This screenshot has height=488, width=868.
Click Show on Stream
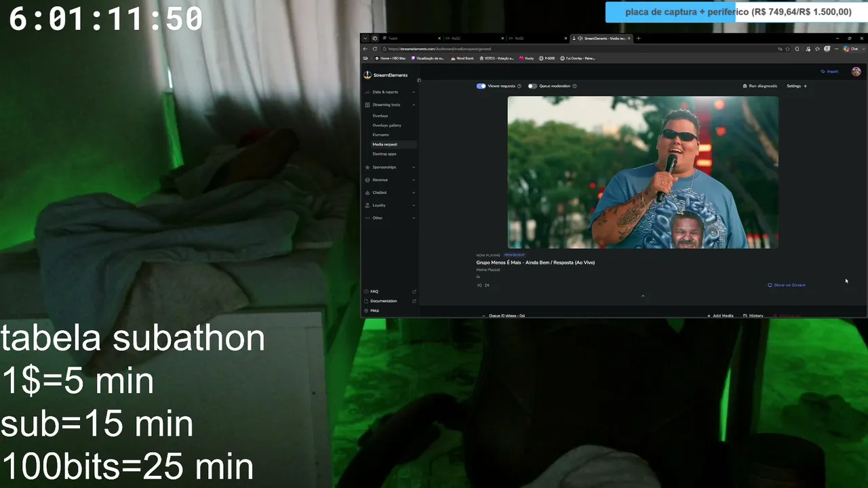pyautogui.click(x=787, y=285)
